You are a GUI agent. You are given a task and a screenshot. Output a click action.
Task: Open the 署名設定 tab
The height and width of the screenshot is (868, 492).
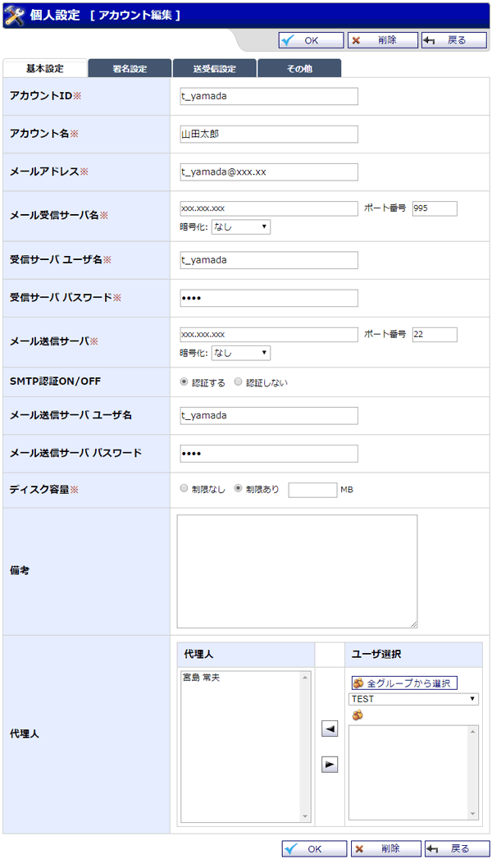tap(130, 68)
